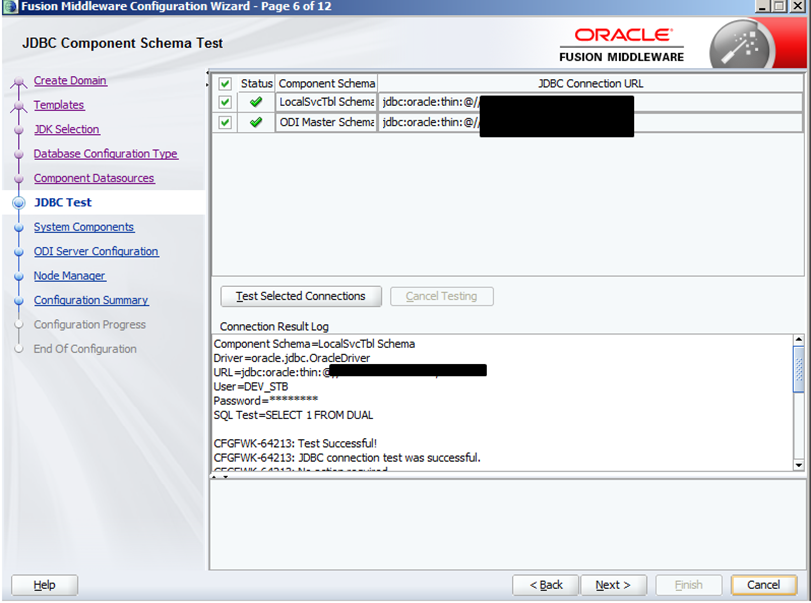Viewport: 811px width, 603px height.
Task: Open the Database Configuration Type step
Action: click(x=105, y=154)
